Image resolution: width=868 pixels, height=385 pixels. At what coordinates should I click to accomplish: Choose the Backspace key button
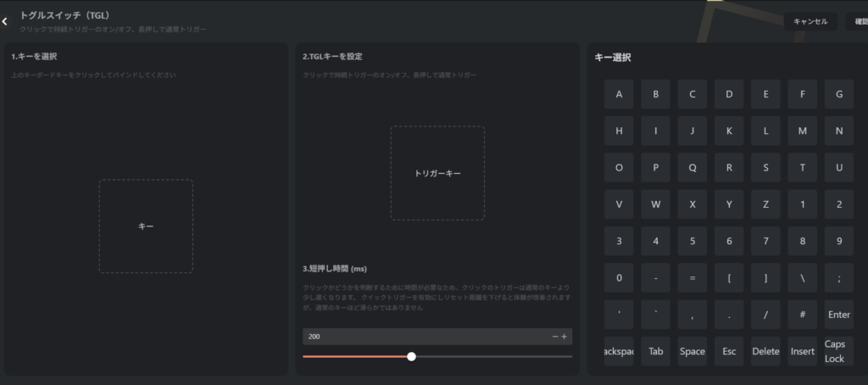(619, 351)
